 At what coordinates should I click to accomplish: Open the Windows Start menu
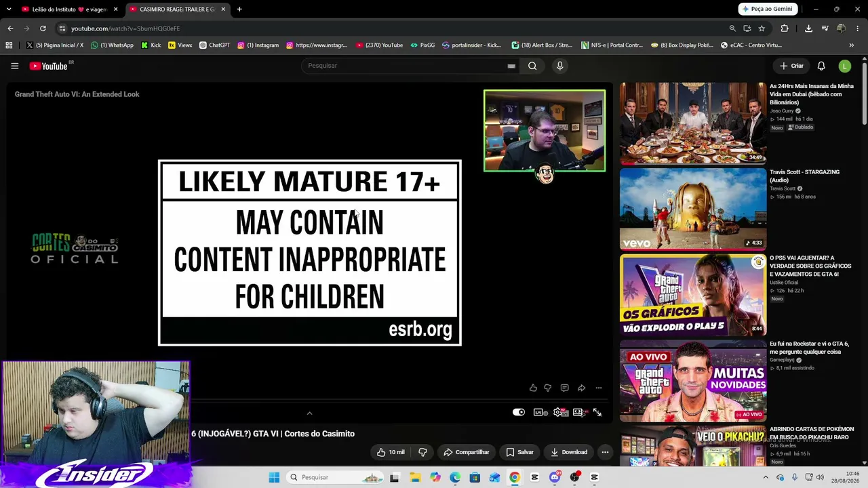pos(274,477)
